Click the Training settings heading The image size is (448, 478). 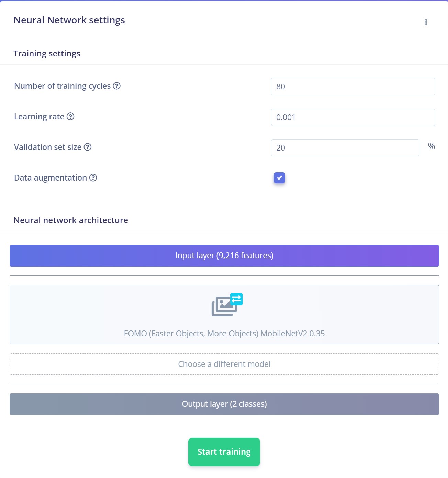click(47, 54)
